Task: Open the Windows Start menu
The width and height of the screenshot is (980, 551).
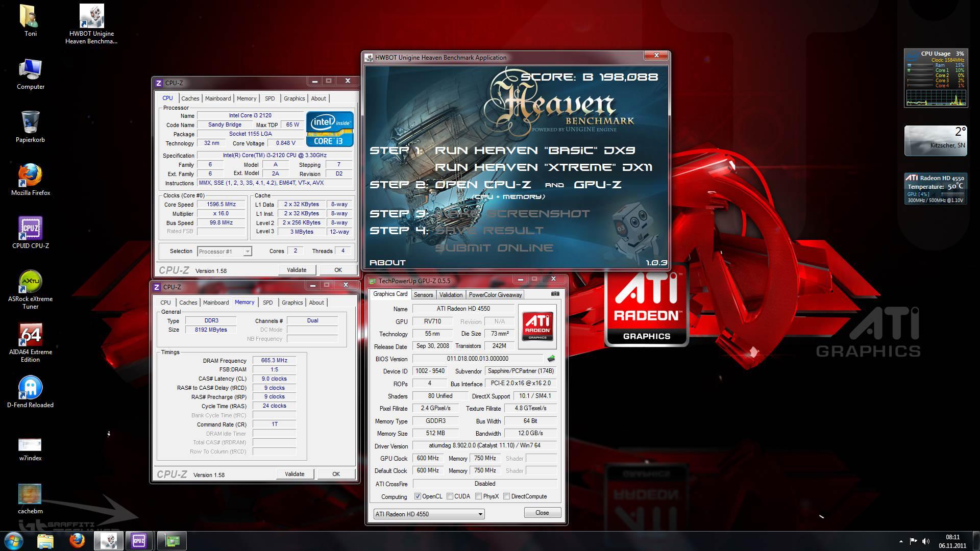Action: point(14,541)
